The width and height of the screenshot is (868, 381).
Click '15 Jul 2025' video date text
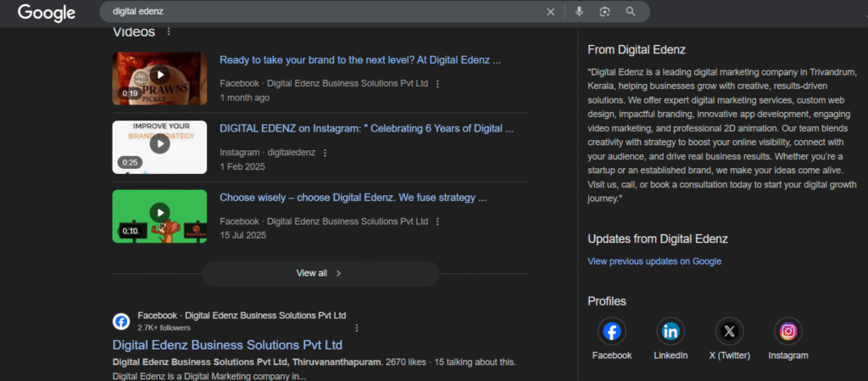[243, 235]
